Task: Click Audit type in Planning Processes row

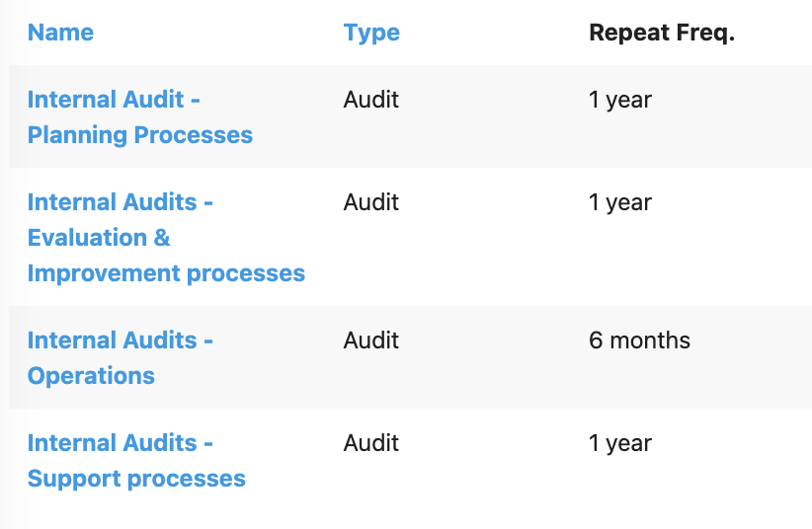Action: pos(370,100)
